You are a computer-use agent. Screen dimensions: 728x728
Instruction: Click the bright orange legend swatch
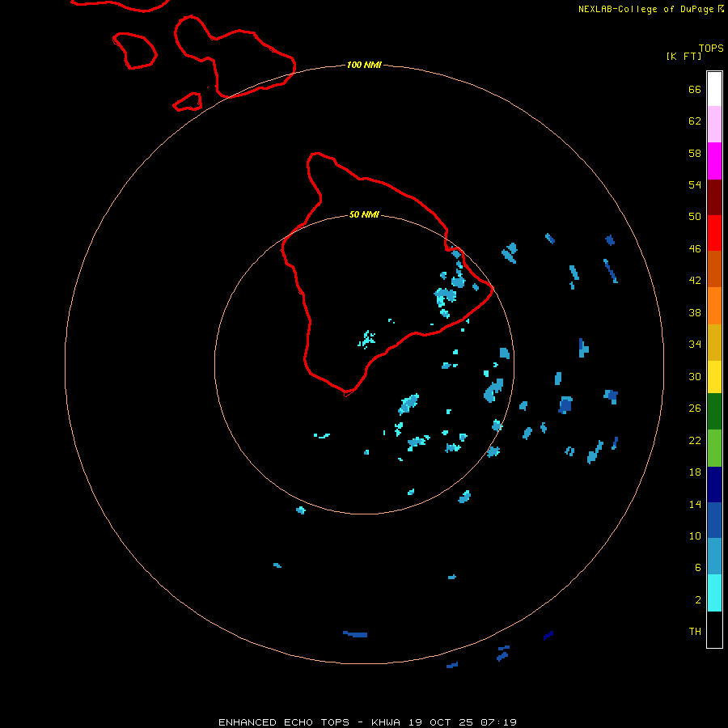714,306
